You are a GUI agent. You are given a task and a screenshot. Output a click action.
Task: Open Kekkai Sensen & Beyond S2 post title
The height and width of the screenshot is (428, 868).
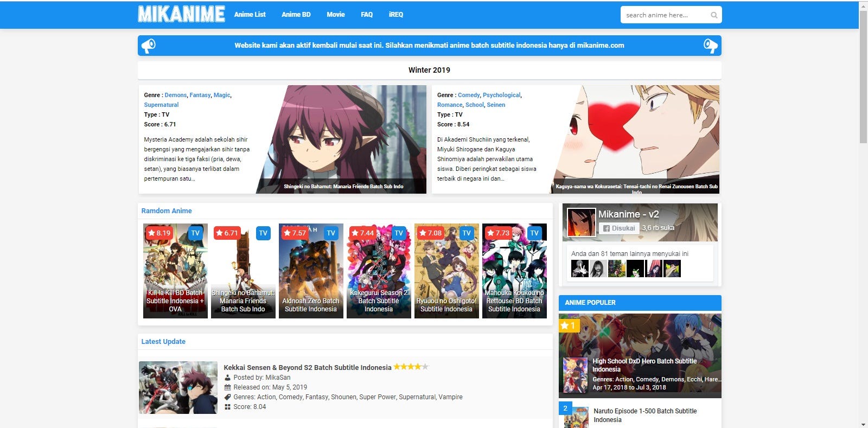coord(308,367)
